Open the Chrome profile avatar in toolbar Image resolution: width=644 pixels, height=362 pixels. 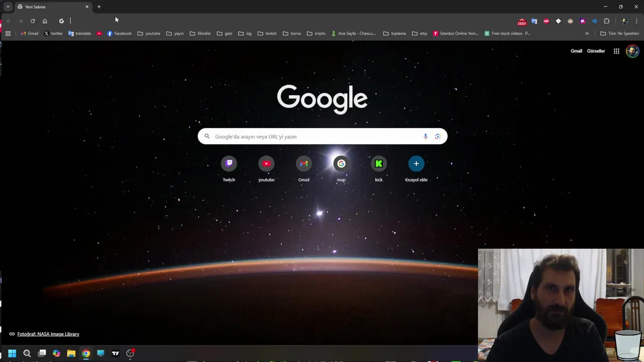pos(624,21)
